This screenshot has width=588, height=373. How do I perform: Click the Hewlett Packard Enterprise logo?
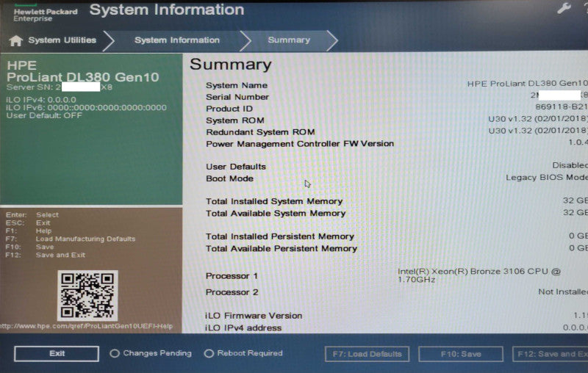(x=46, y=13)
